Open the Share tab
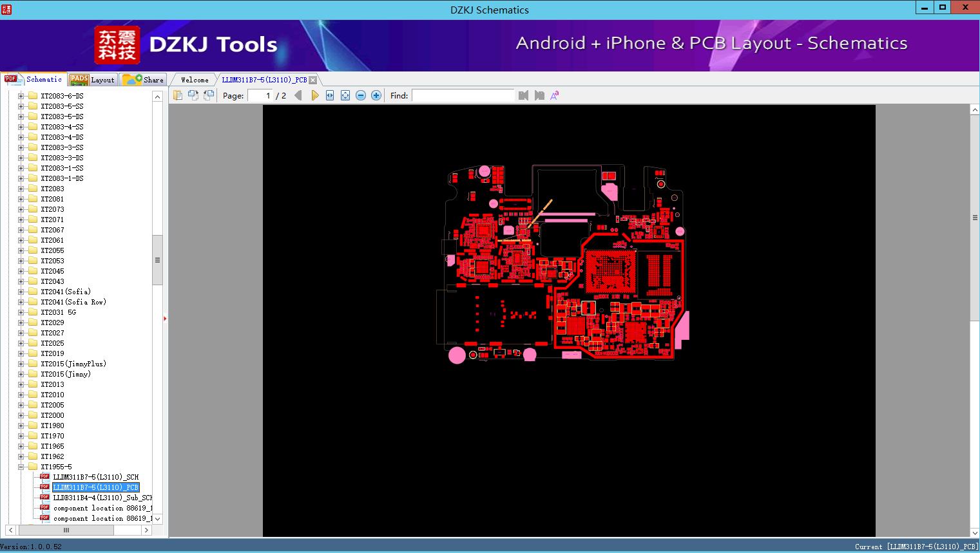The width and height of the screenshot is (980, 553). pos(144,80)
